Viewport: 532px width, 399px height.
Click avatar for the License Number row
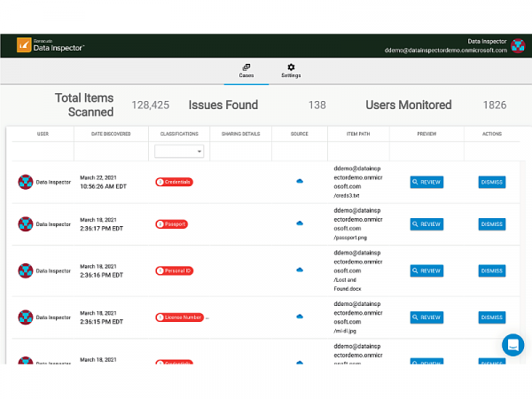coord(26,317)
